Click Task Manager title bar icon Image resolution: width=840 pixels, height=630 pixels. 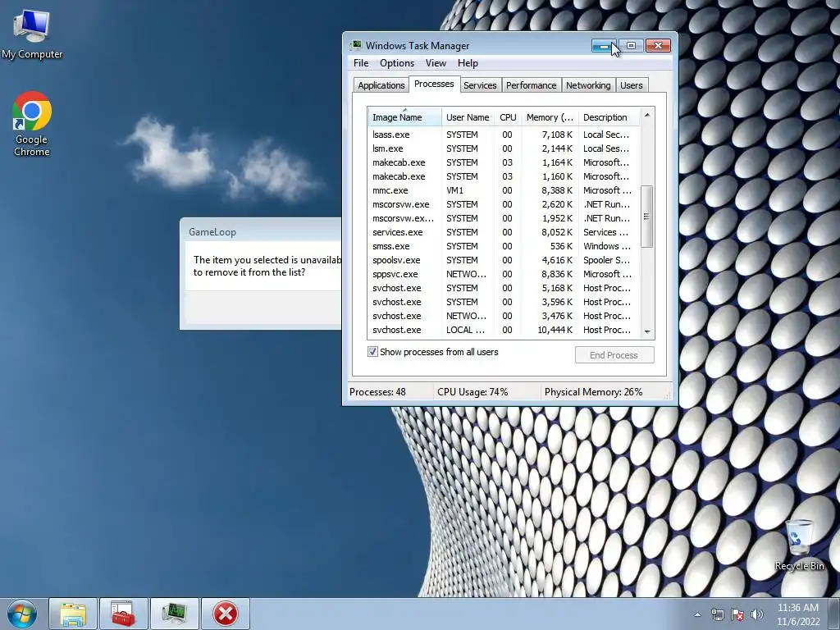tap(356, 46)
